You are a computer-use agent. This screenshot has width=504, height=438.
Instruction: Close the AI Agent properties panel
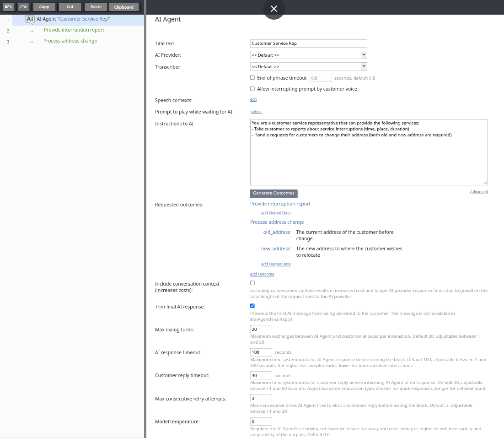click(x=273, y=9)
